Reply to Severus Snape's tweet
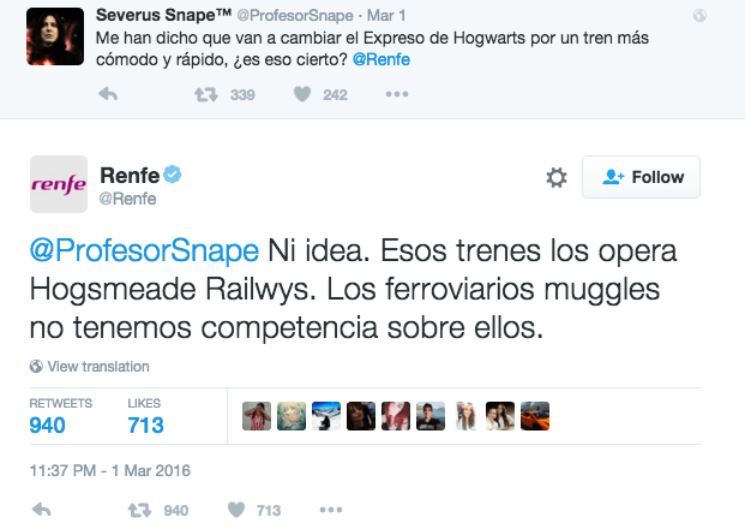This screenshot has height=531, width=754. 110,95
